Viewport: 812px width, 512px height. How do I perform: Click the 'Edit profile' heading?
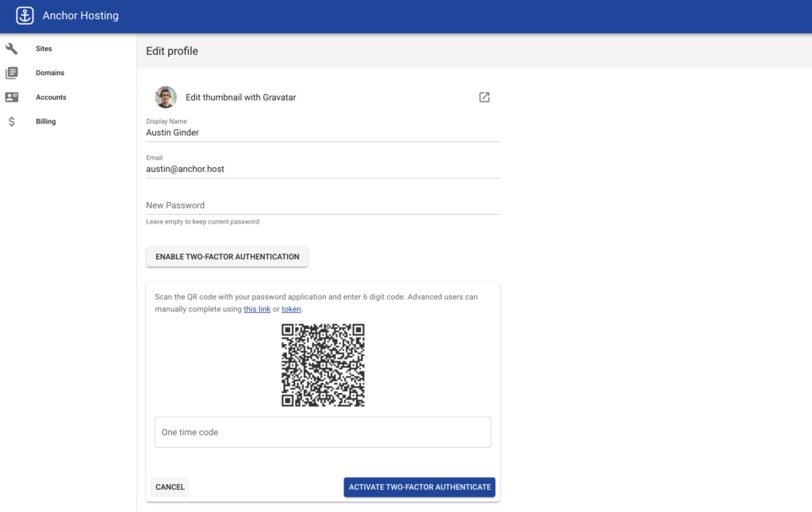pyautogui.click(x=172, y=51)
